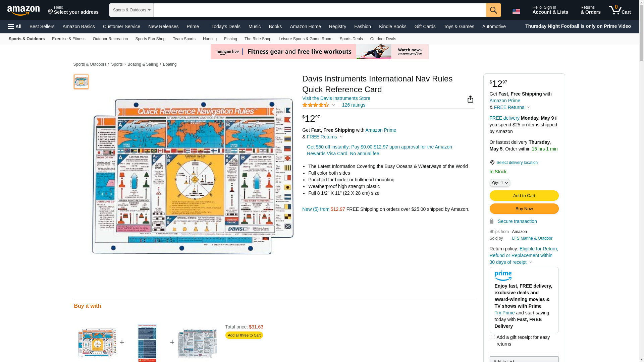Click the Amazon logo
This screenshot has width=644, height=362.
[x=23, y=11]
